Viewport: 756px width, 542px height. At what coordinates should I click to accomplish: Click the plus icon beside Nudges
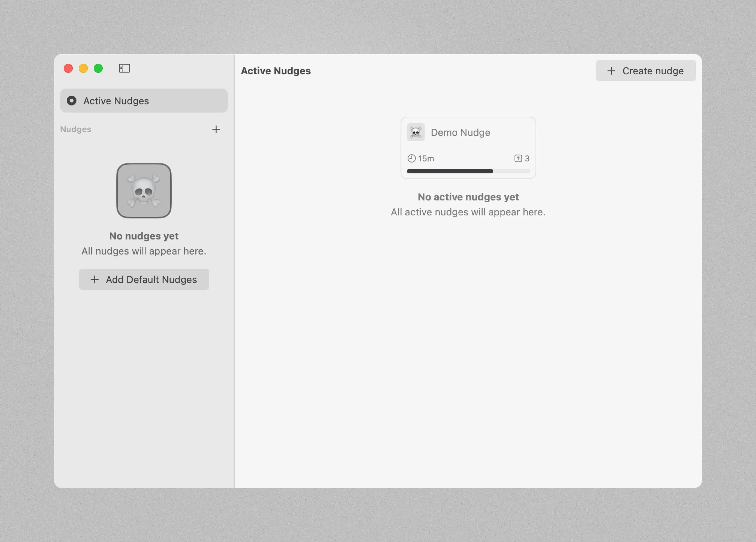216,130
